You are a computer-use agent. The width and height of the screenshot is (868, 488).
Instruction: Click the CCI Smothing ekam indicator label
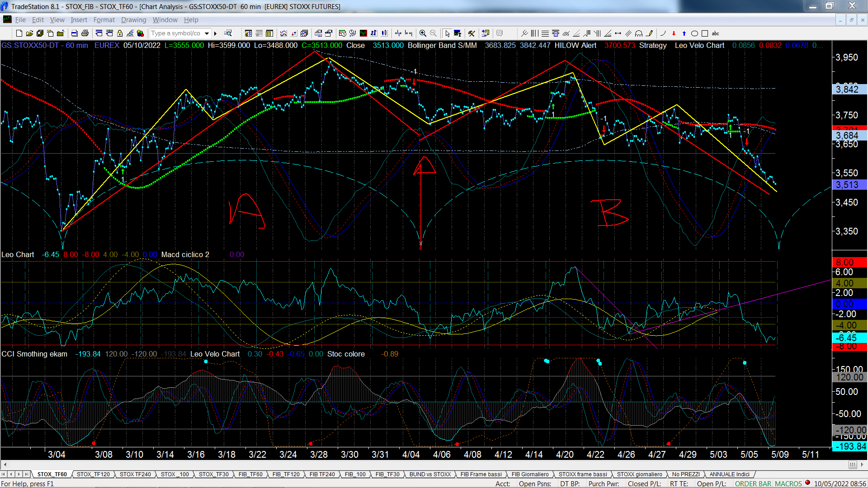pyautogui.click(x=34, y=354)
